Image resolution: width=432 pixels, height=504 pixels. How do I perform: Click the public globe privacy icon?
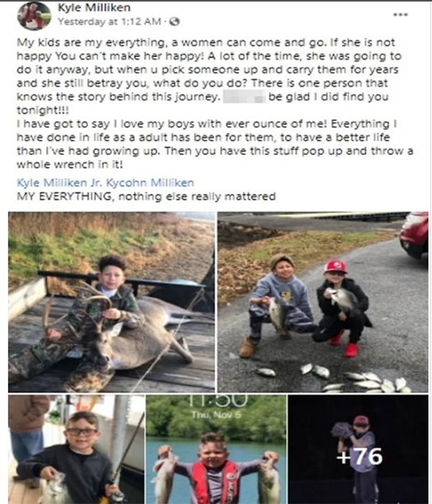[x=174, y=22]
